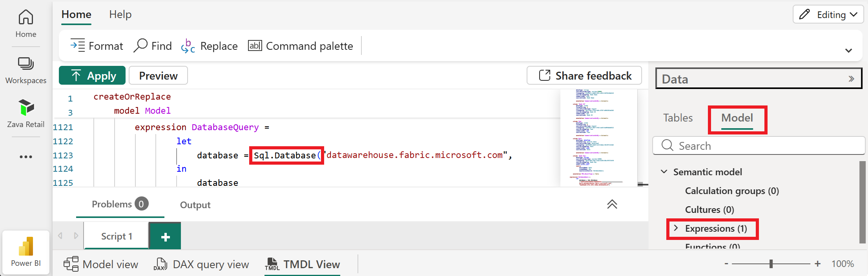868x276 pixels.
Task: Select the Find tool
Action: pyautogui.click(x=153, y=45)
